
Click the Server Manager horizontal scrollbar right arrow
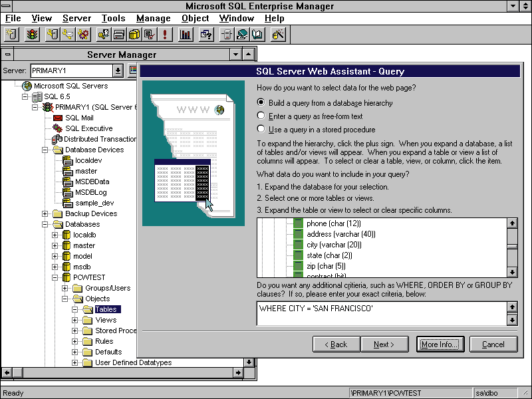tap(238, 372)
